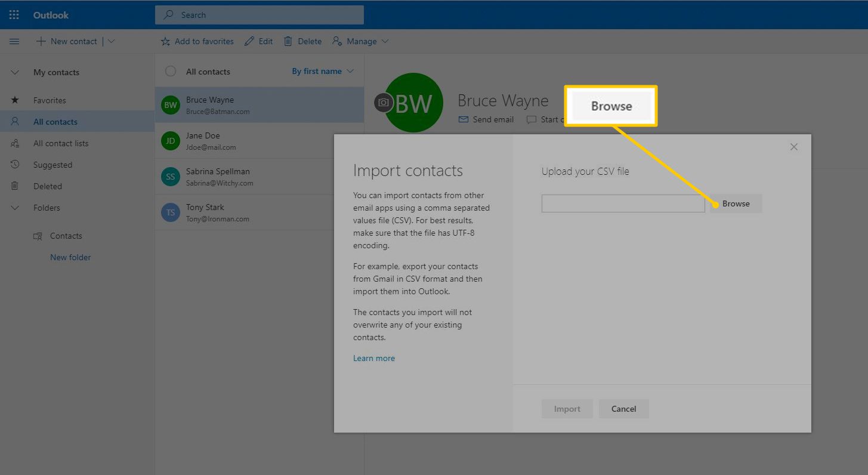Select the Bruce Wayne contact
The image size is (868, 475).
pos(260,105)
